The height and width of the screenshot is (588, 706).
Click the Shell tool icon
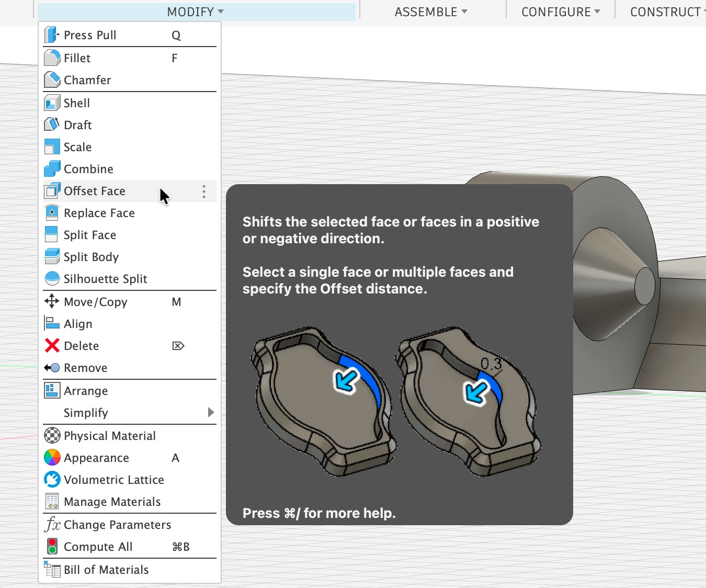tap(52, 103)
